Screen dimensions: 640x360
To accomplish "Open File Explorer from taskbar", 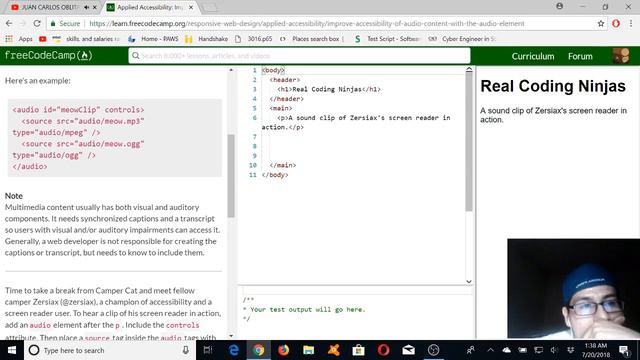I will (309, 350).
